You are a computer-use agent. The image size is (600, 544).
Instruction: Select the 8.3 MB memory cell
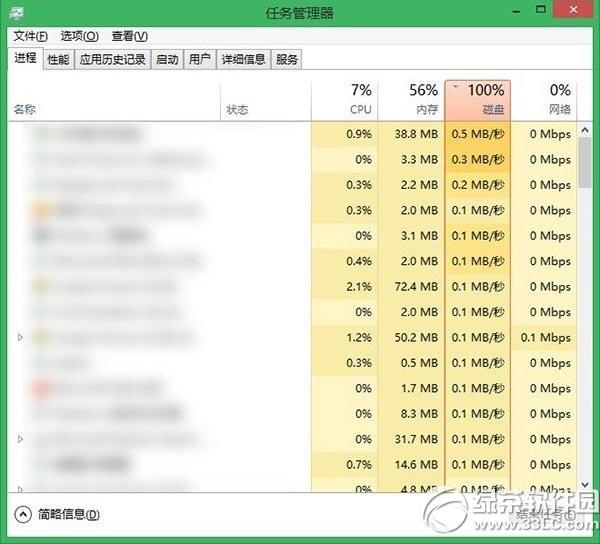tap(411, 414)
